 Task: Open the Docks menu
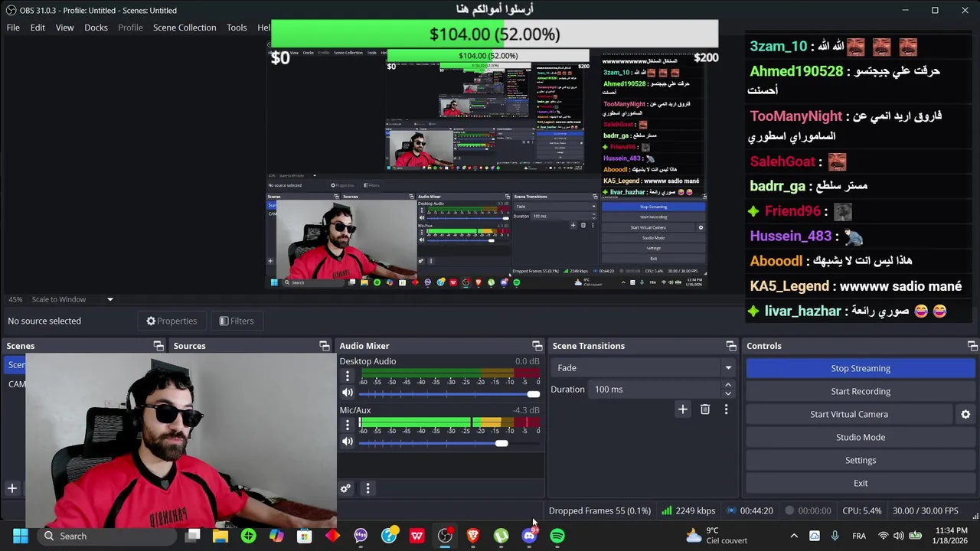tap(96, 28)
